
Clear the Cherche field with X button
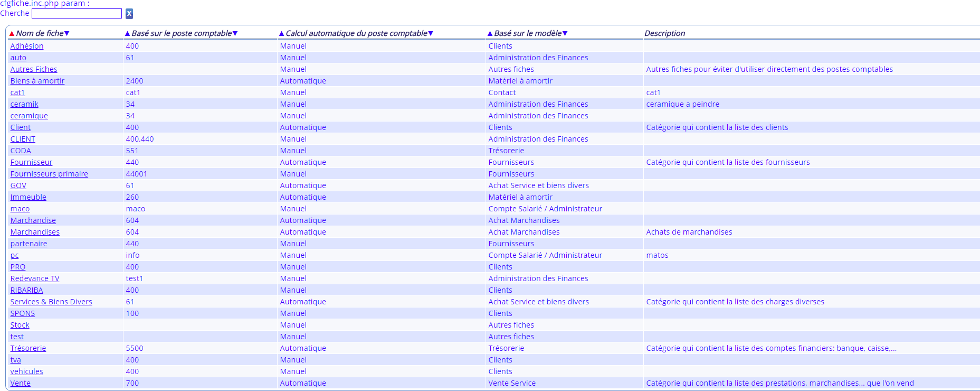point(129,14)
